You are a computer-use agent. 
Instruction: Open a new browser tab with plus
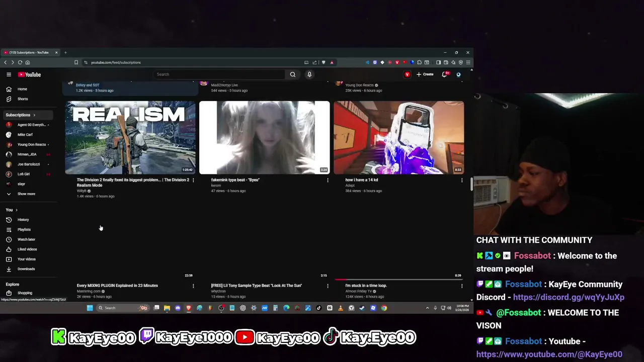(65, 52)
